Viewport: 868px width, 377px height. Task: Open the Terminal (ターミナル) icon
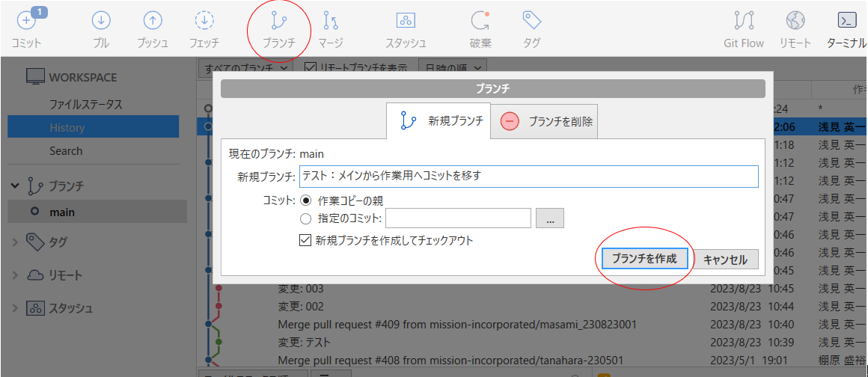[846, 22]
